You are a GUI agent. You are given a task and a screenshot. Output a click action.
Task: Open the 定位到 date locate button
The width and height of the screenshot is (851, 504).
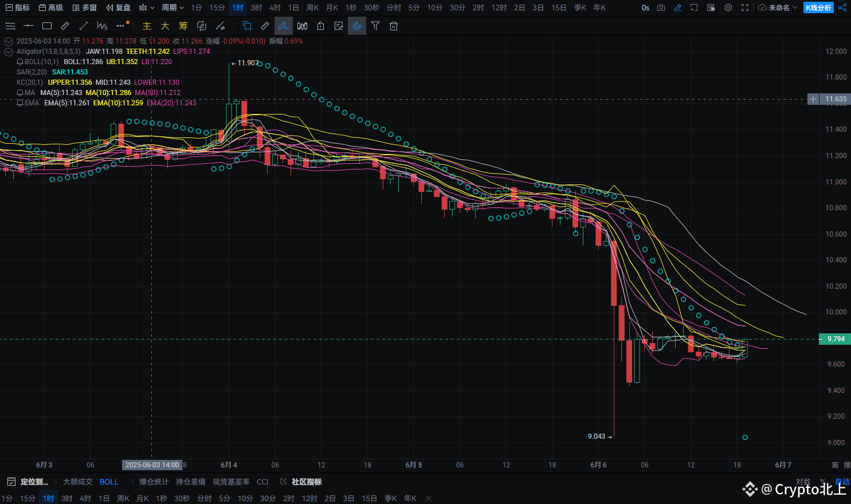pos(28,482)
